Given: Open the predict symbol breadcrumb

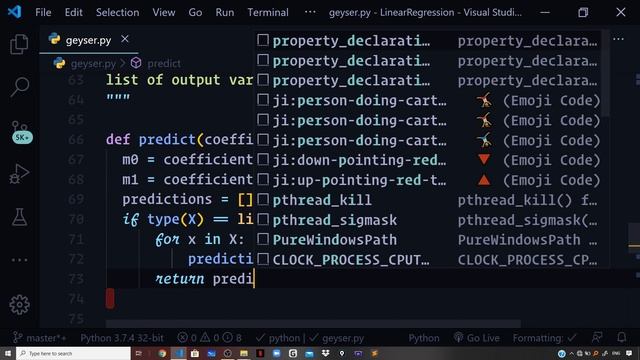Looking at the screenshot, I should pyautogui.click(x=164, y=64).
